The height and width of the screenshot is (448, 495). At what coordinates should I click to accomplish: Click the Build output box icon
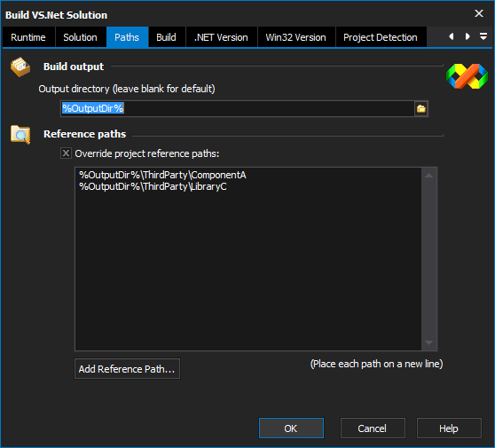(20, 67)
